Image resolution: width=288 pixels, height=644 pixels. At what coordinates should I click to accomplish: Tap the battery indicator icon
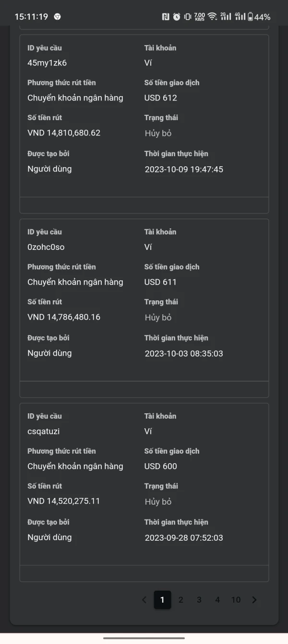[250, 17]
